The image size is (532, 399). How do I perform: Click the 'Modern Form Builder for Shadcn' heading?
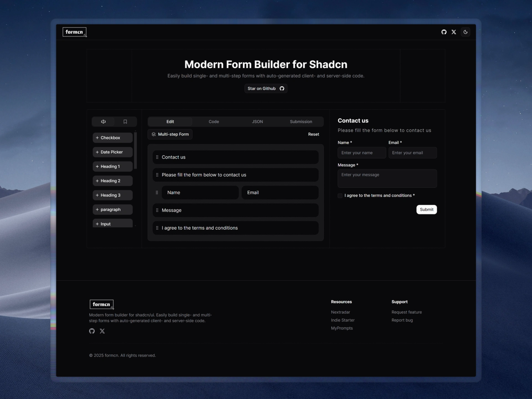pyautogui.click(x=266, y=65)
